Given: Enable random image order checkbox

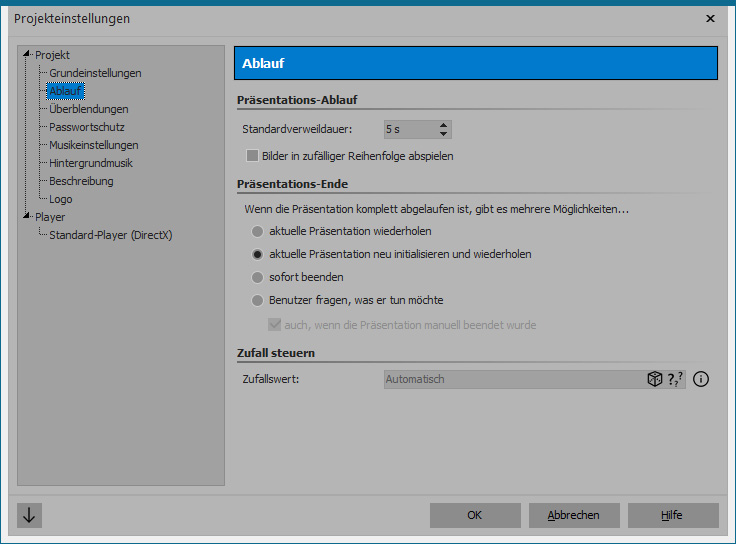Looking at the screenshot, I should [x=252, y=156].
